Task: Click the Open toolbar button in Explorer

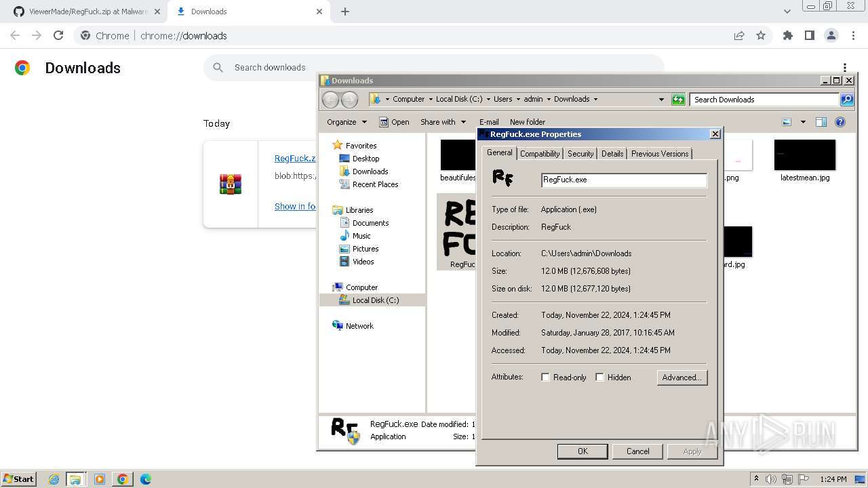Action: (394, 122)
